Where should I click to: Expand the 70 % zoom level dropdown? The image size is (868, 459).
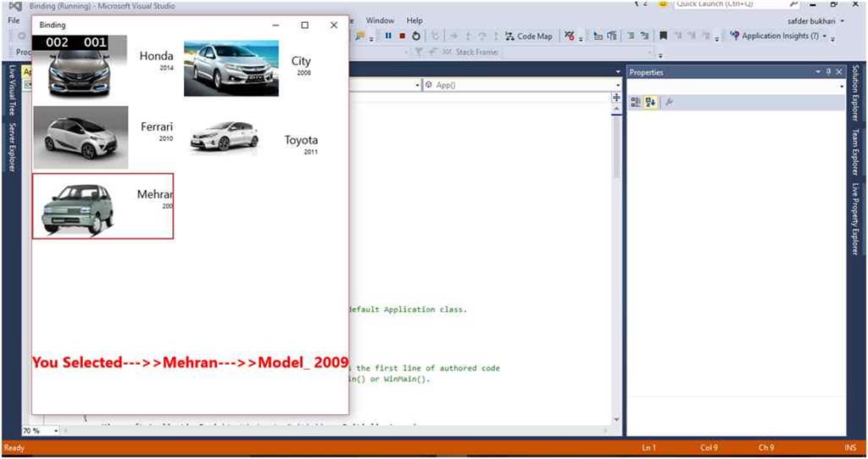pyautogui.click(x=56, y=431)
